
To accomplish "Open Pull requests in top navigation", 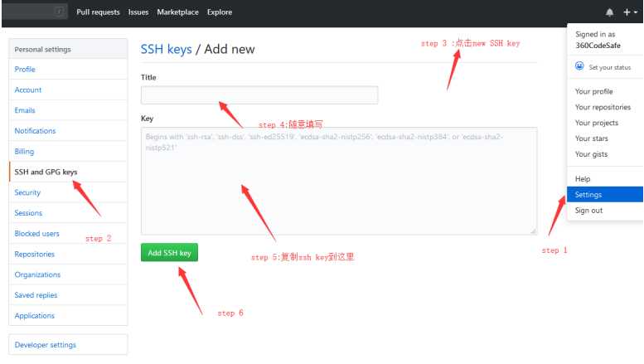I will tap(98, 12).
